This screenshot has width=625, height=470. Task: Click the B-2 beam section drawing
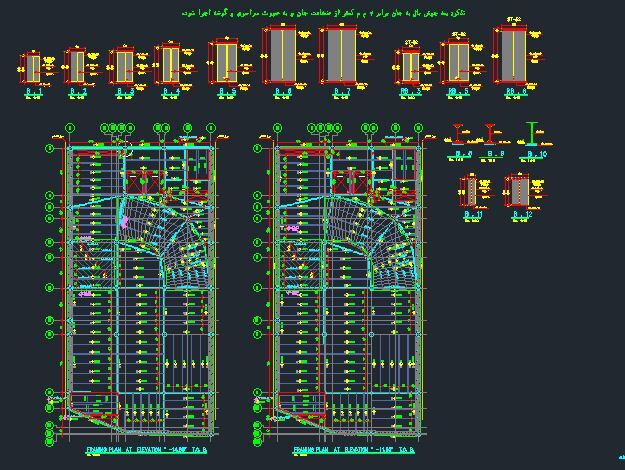click(x=77, y=67)
